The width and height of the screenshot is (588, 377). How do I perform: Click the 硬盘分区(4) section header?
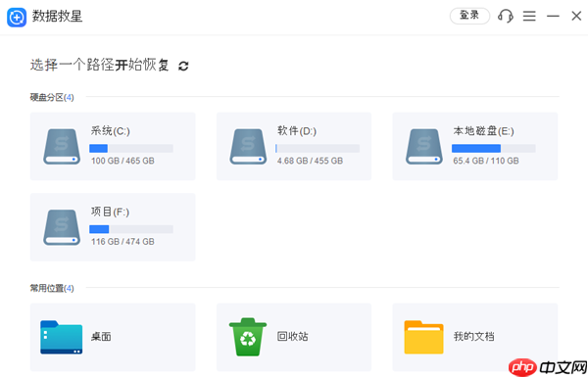pyautogui.click(x=52, y=98)
